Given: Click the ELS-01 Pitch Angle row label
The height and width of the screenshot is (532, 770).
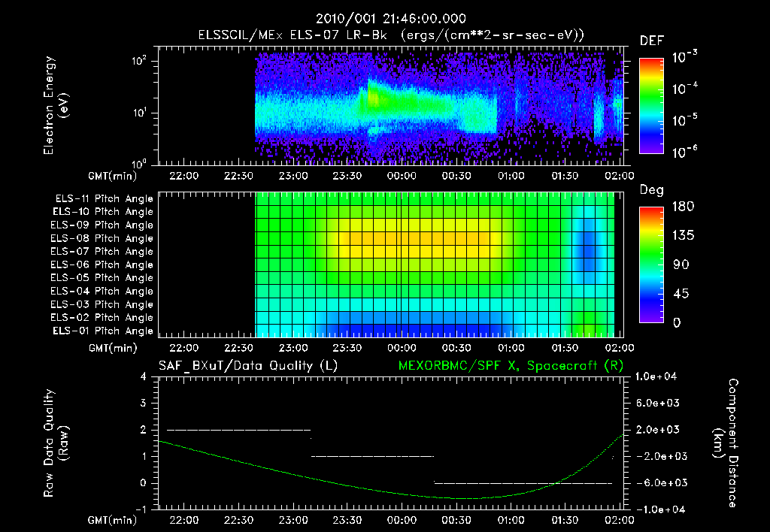Looking at the screenshot, I should click(x=102, y=331).
